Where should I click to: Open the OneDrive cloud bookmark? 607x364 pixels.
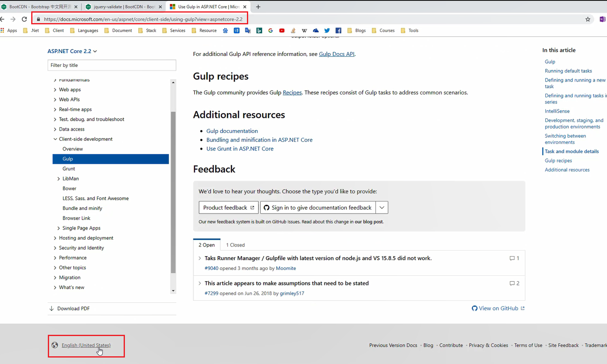pos(316,30)
